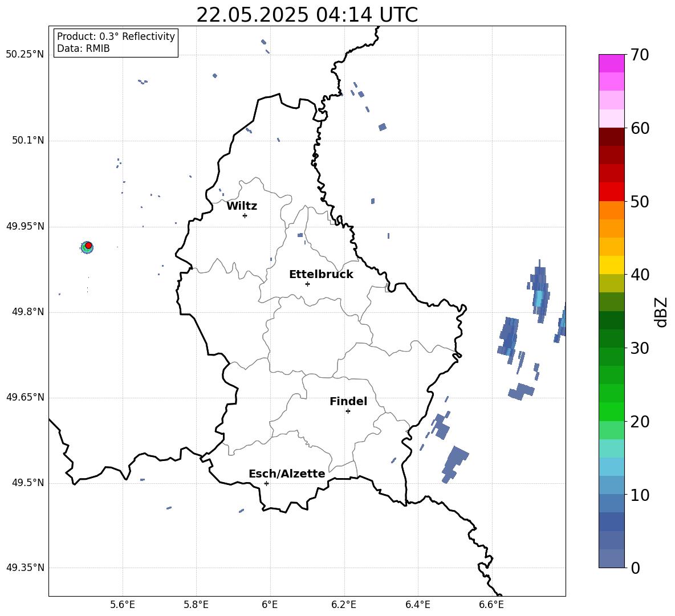Click the 30 label on the dBZ colorbar
This screenshot has height=616, width=675.
coord(640,348)
